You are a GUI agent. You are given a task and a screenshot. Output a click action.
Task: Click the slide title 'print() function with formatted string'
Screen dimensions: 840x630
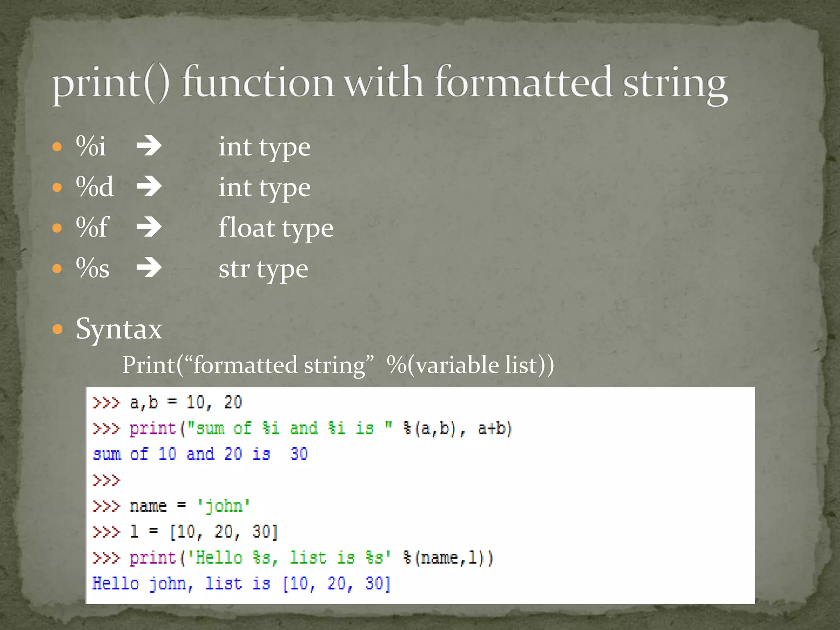coord(390,84)
